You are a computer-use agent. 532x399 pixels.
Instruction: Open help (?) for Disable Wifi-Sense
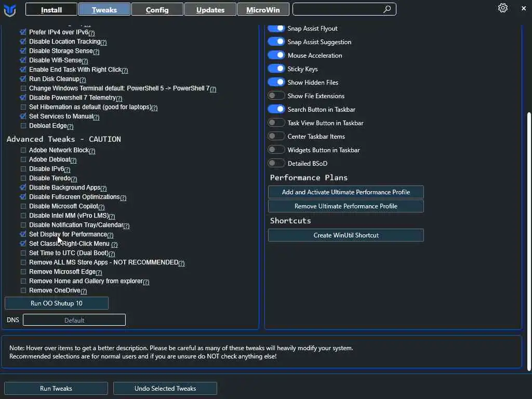click(x=85, y=61)
